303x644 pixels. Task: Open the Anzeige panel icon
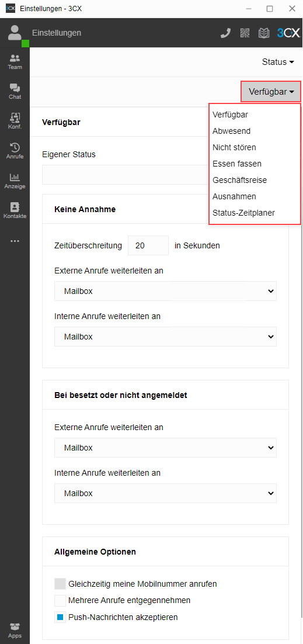pos(15,181)
